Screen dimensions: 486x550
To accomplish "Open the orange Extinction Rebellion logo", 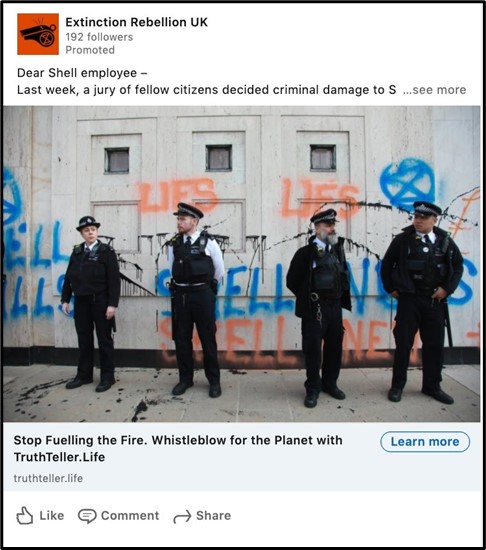I will pos(38,34).
